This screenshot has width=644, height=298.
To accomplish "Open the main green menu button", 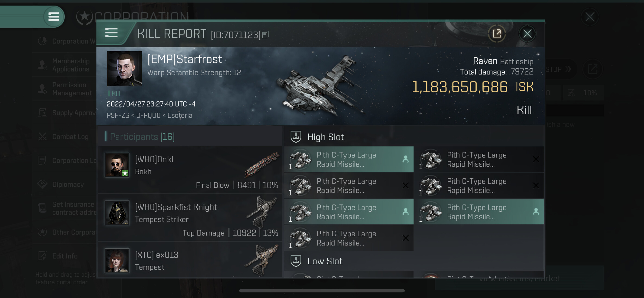I will pyautogui.click(x=54, y=17).
